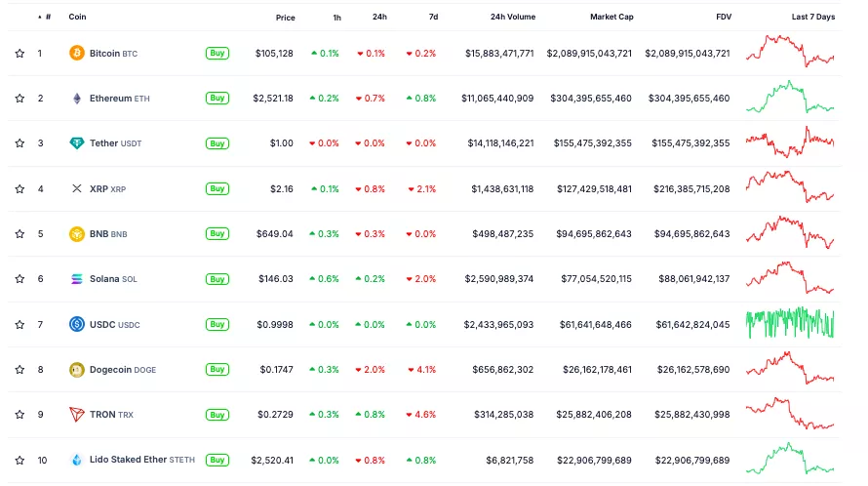Click the Lido Staked Ether droplet icon
The width and height of the screenshot is (868, 486).
coord(76,460)
